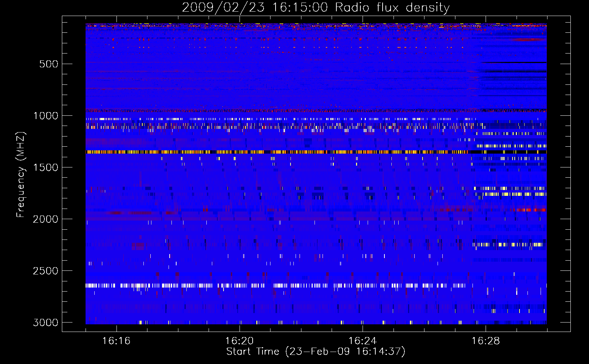
Task: Click the '2000' frequency tick label
Action: [46, 219]
